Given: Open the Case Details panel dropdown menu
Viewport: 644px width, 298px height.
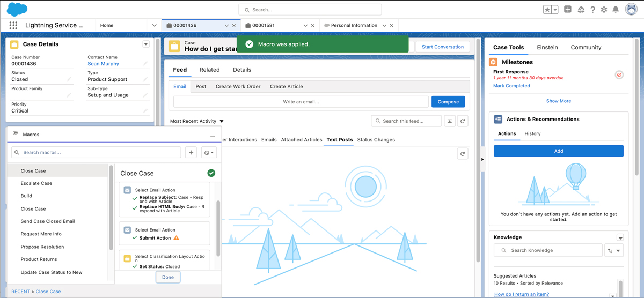Looking at the screenshot, I should 146,44.
